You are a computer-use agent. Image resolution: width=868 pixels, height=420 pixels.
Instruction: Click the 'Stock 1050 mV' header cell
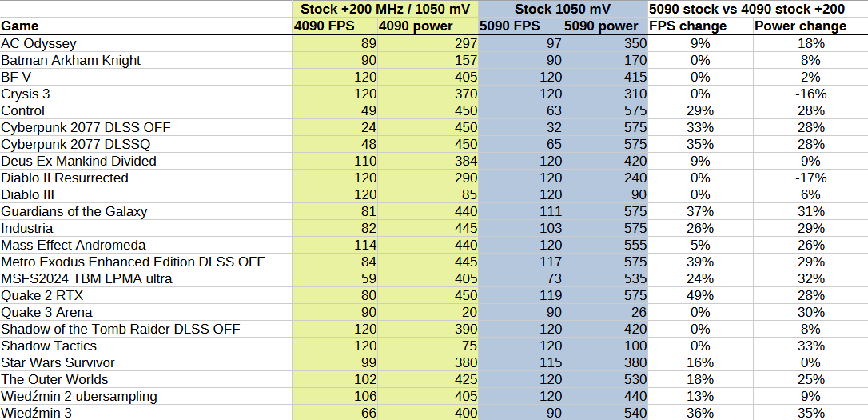click(563, 9)
